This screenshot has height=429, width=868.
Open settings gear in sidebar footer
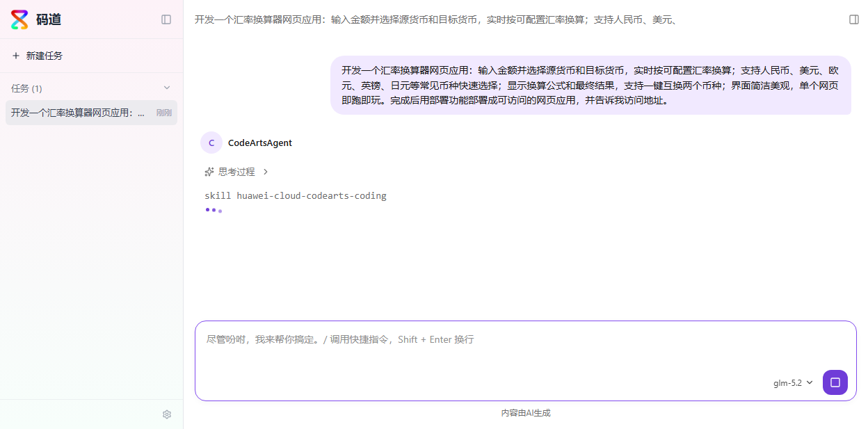coord(167,414)
